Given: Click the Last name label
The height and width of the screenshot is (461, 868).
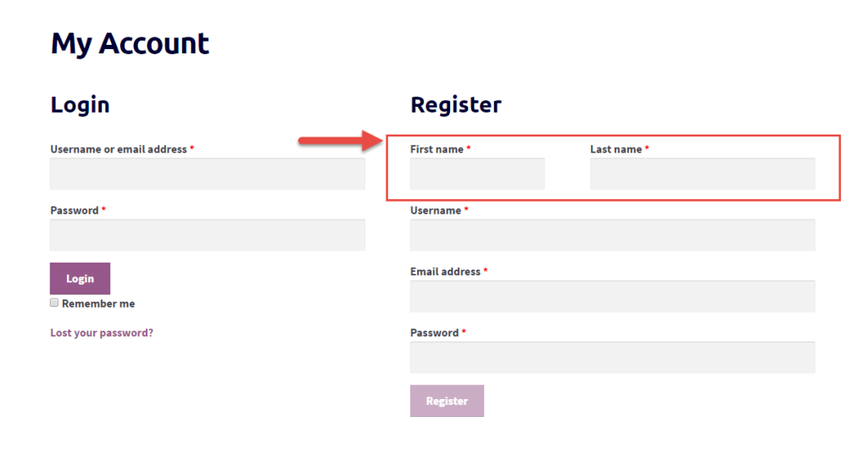Looking at the screenshot, I should 616,149.
